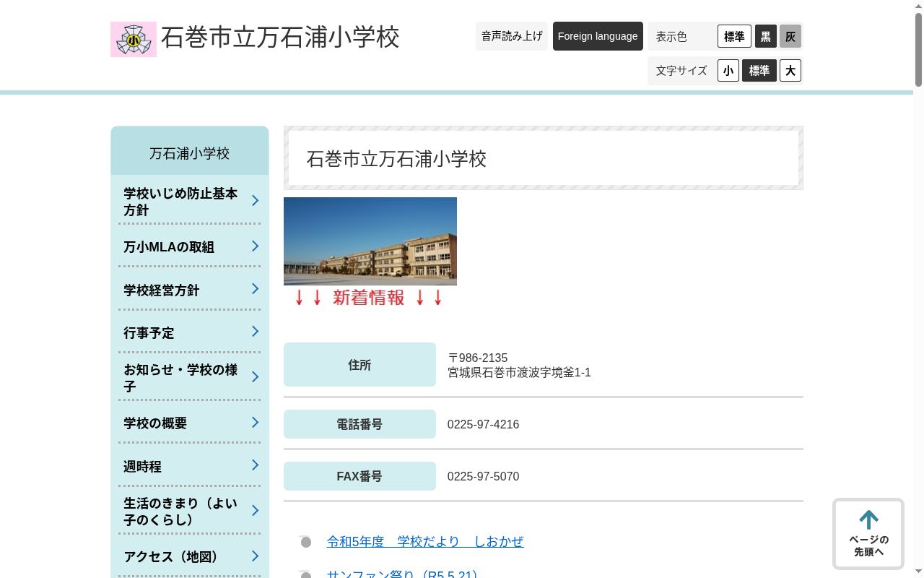This screenshot has width=924, height=578.
Task: Click the Foreign language button
Action: click(598, 36)
